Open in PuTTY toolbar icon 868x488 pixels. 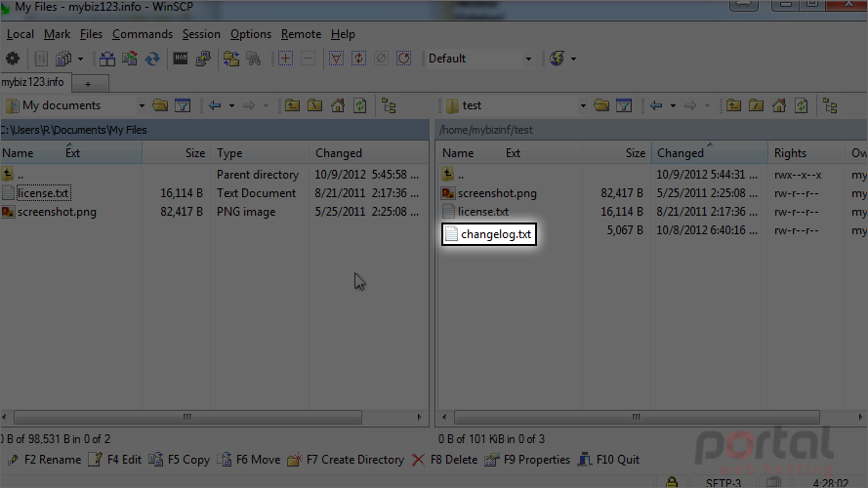coord(203,59)
